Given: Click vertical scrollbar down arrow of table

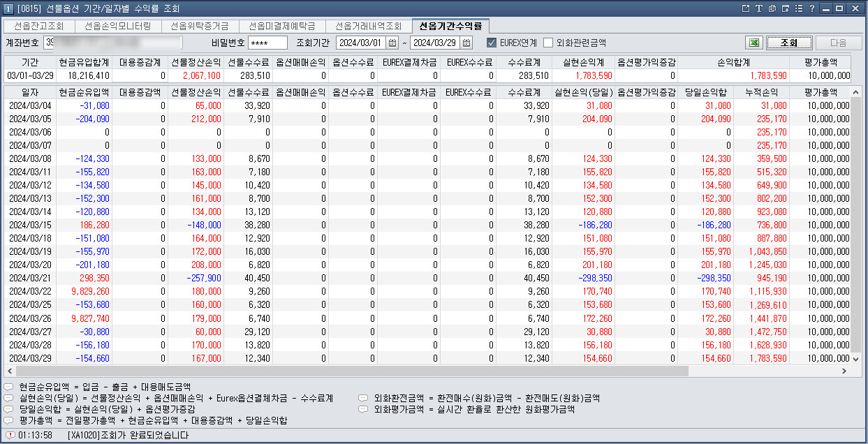Looking at the screenshot, I should click(857, 359).
